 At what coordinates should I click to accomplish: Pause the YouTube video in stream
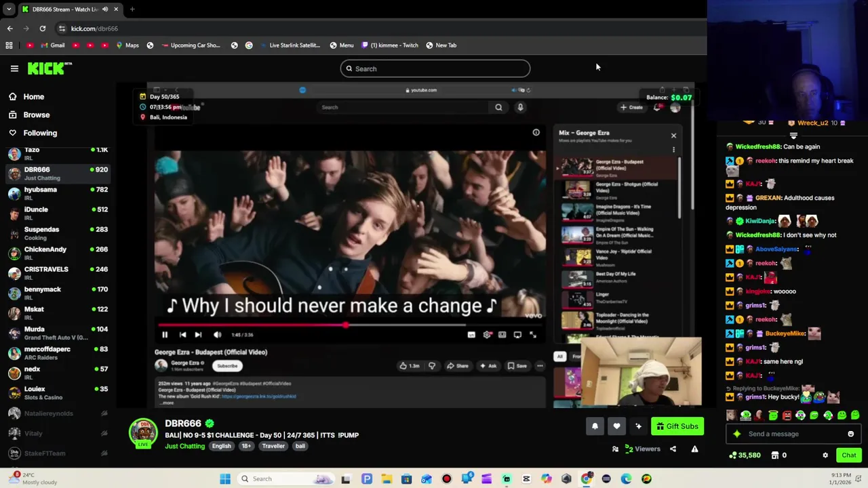(165, 335)
